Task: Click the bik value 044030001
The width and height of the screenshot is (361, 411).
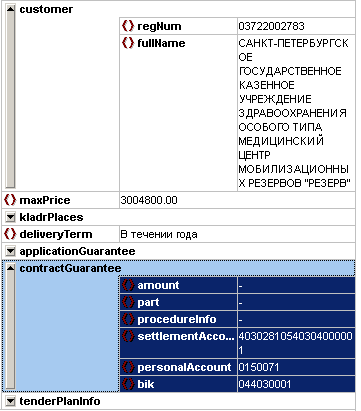Action: tap(265, 384)
